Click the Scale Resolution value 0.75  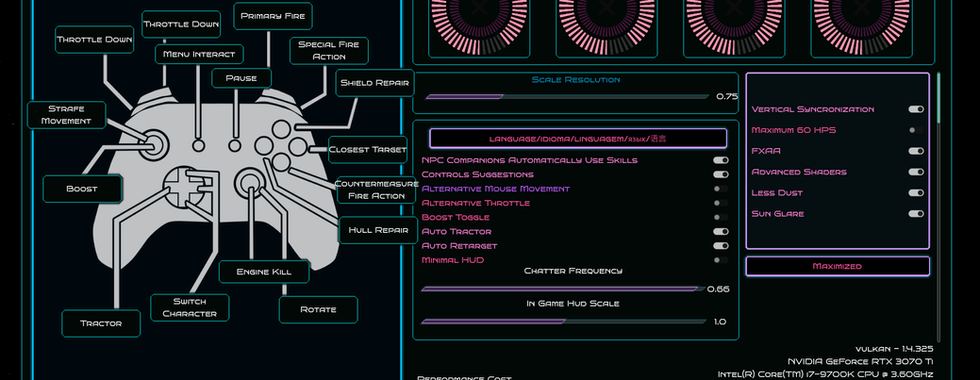coord(727,96)
